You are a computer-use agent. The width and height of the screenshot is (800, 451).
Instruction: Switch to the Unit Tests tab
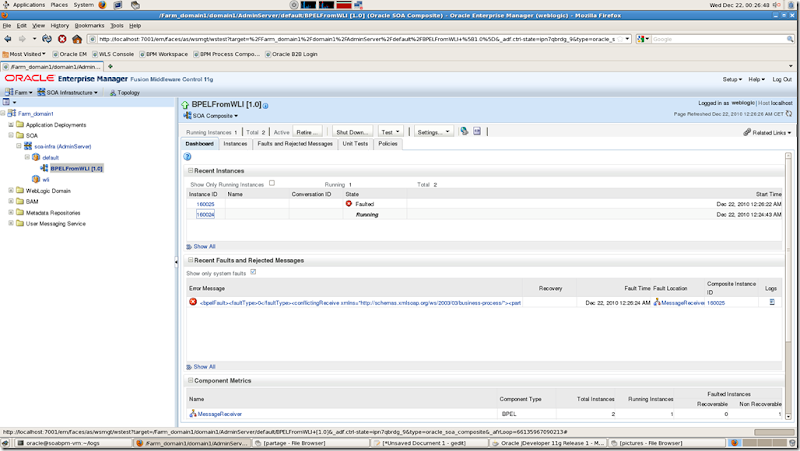point(355,144)
